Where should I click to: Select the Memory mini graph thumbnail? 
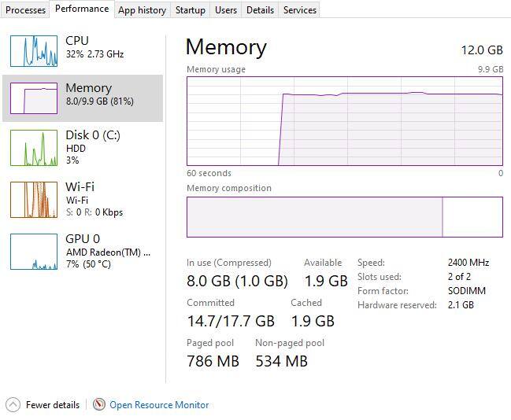(34, 98)
